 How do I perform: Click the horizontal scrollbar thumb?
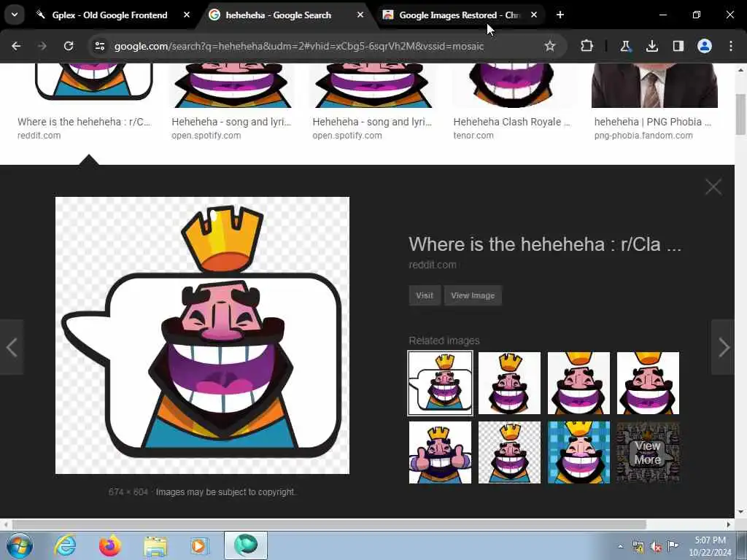pyautogui.click(x=329, y=524)
